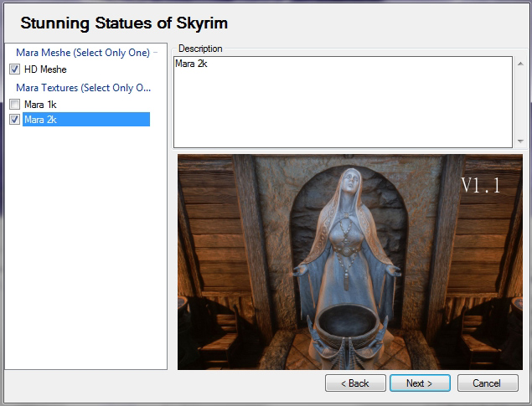Select the Mara Textures group header
The image size is (532, 406).
(x=84, y=88)
